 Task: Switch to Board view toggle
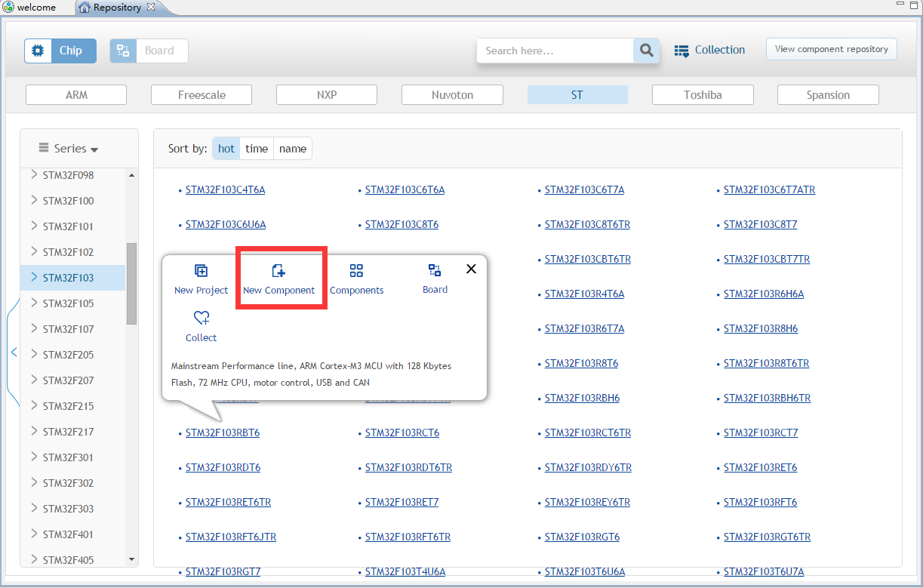pyautogui.click(x=149, y=51)
